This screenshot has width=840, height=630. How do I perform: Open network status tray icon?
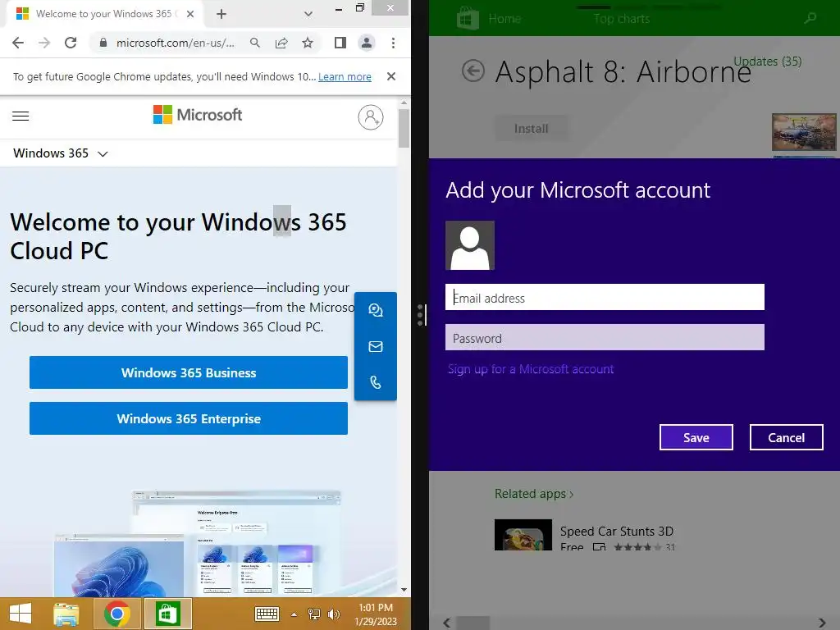[x=314, y=614]
